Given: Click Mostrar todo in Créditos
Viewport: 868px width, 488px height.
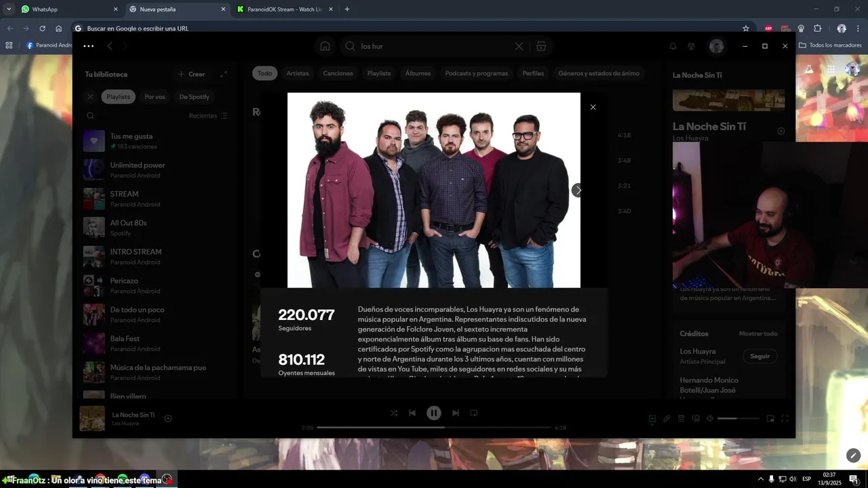Looking at the screenshot, I should 758,333.
